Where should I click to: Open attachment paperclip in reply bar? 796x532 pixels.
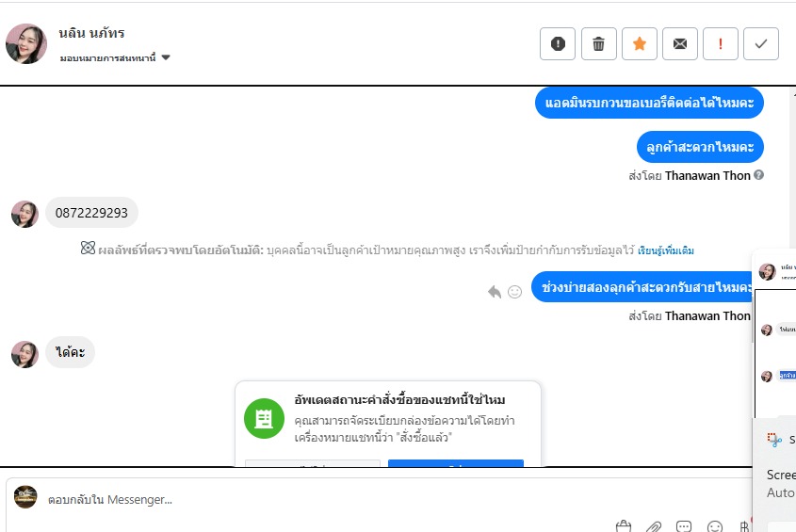[653, 526]
